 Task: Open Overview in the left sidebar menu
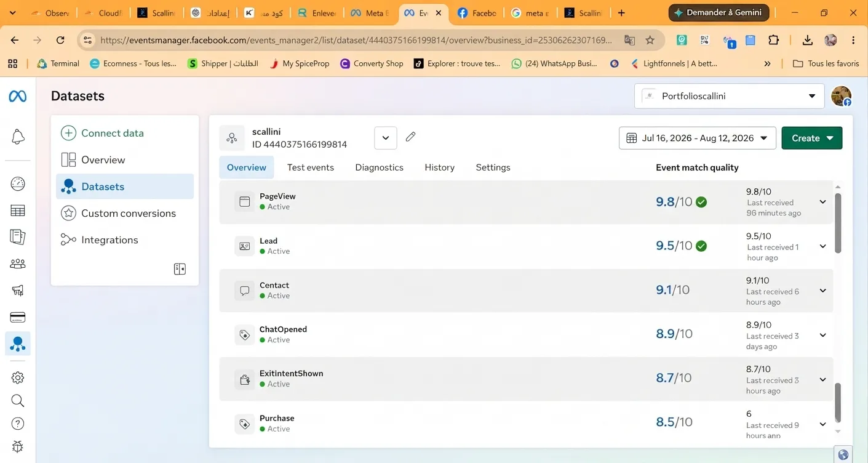(125, 159)
